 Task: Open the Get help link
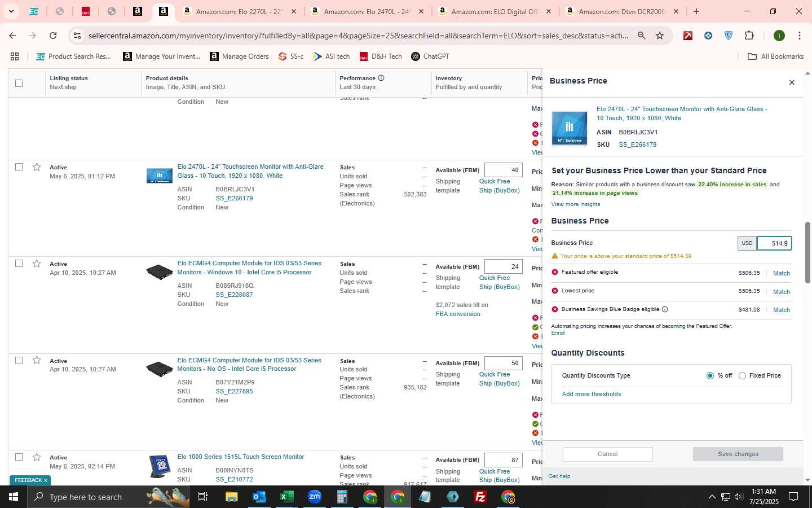tap(559, 476)
